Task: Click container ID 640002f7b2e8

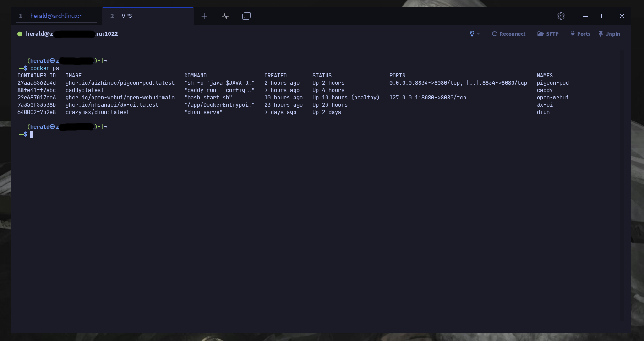Action: coord(37,112)
